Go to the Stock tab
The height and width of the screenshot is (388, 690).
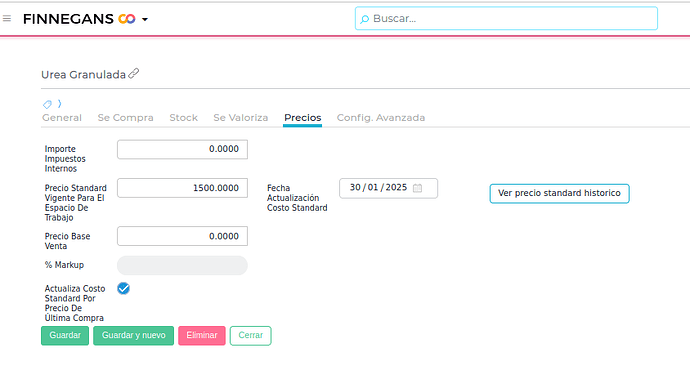pyautogui.click(x=184, y=118)
